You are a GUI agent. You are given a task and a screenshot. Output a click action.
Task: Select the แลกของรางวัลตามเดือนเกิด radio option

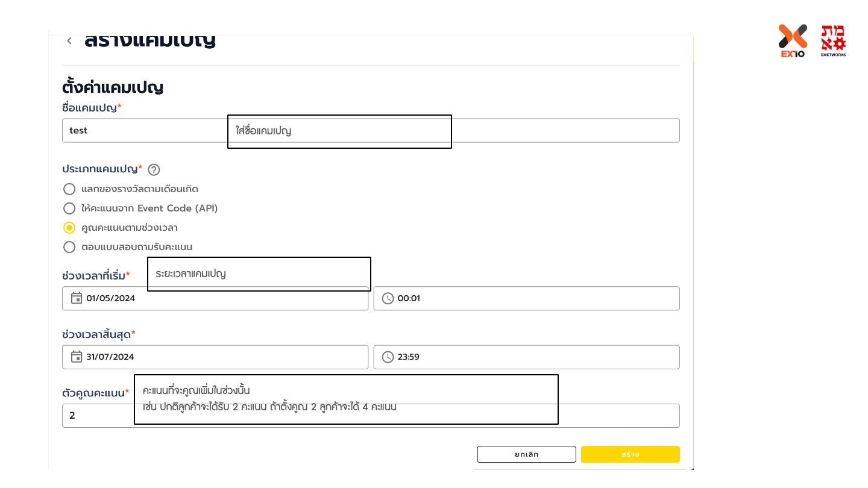click(x=69, y=189)
